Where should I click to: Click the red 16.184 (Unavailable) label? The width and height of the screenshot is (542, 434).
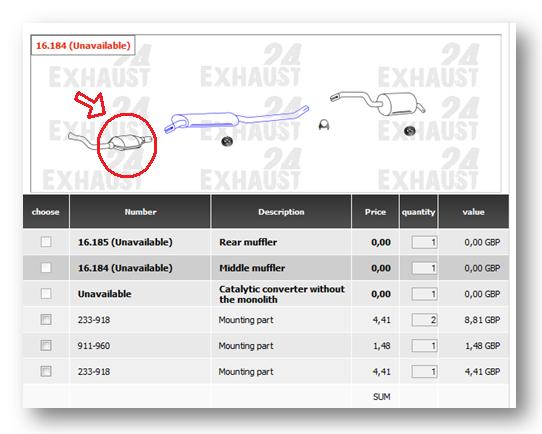click(x=83, y=46)
